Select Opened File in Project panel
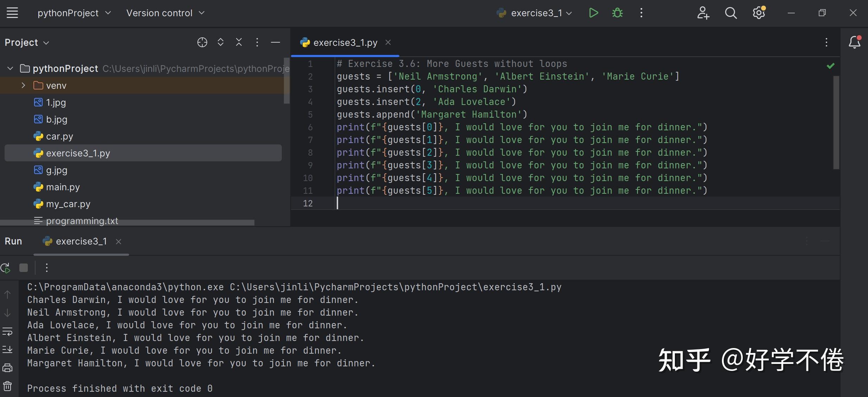 click(202, 42)
